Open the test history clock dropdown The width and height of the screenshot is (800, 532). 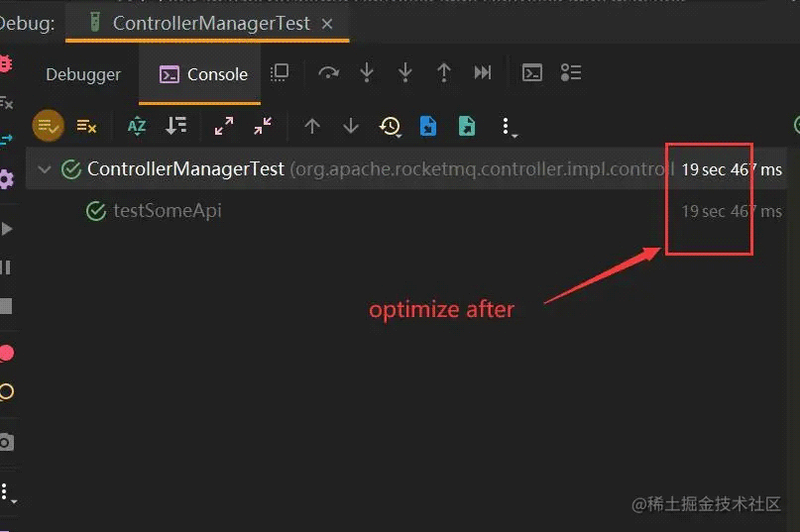click(x=391, y=127)
